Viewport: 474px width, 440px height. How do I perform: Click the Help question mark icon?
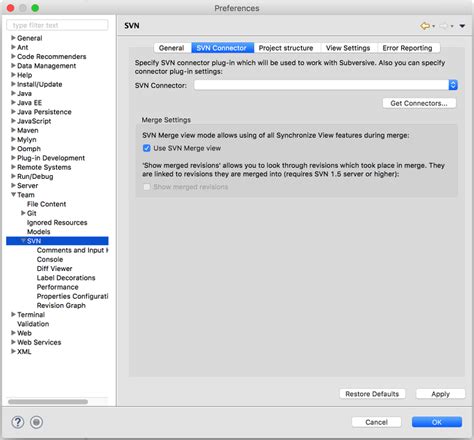click(18, 422)
